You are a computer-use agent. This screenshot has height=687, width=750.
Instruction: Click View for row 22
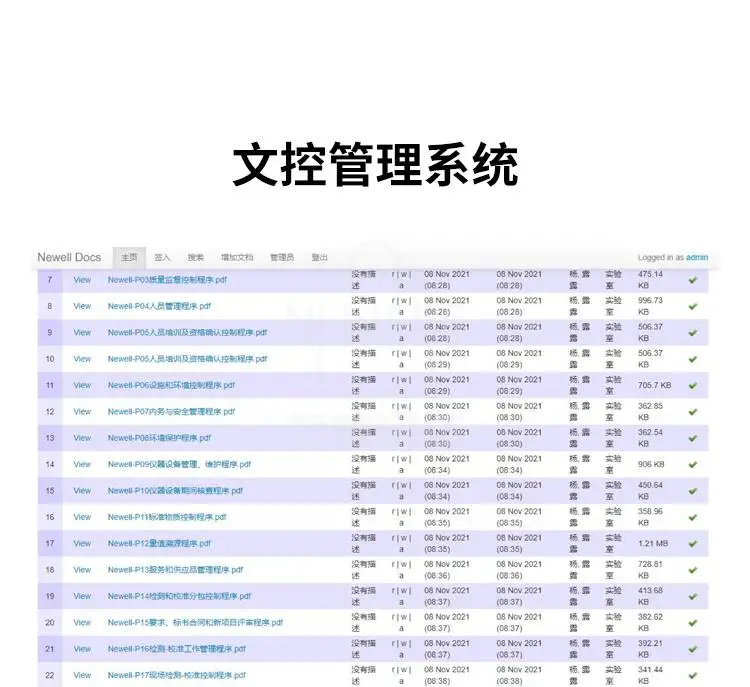[82, 676]
